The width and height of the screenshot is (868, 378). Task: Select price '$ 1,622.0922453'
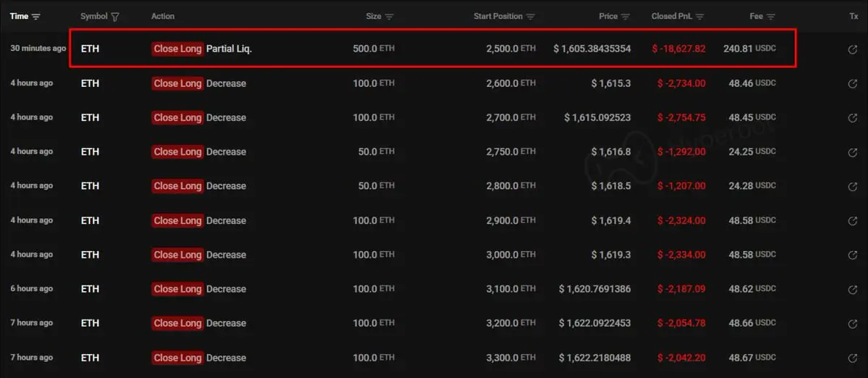[595, 323]
